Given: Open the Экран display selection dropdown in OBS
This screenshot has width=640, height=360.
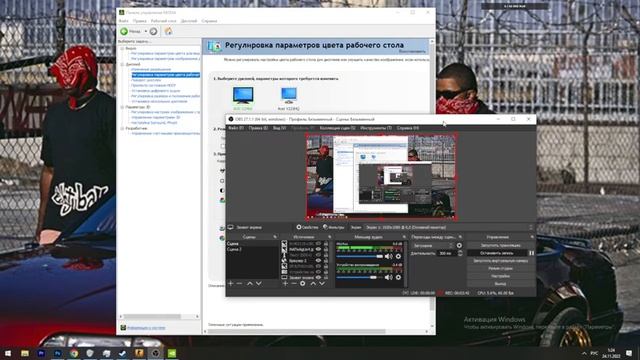Looking at the screenshot, I should pyautogui.click(x=448, y=227).
